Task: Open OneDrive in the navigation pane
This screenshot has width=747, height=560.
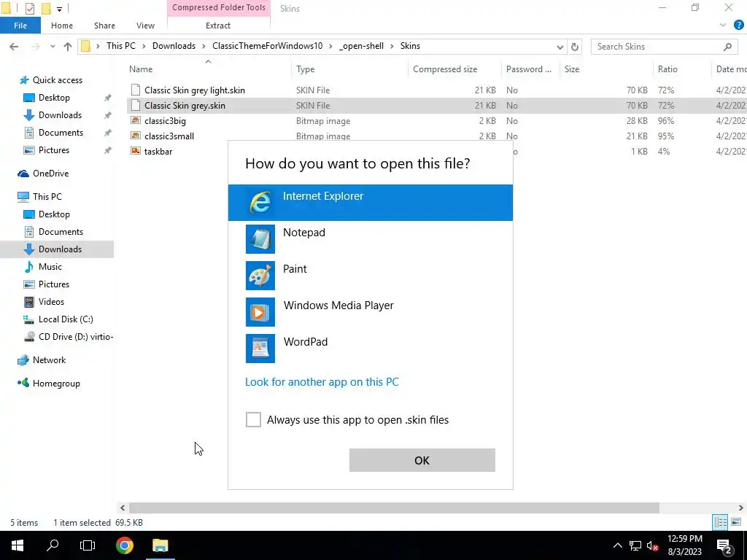Action: coord(50,174)
